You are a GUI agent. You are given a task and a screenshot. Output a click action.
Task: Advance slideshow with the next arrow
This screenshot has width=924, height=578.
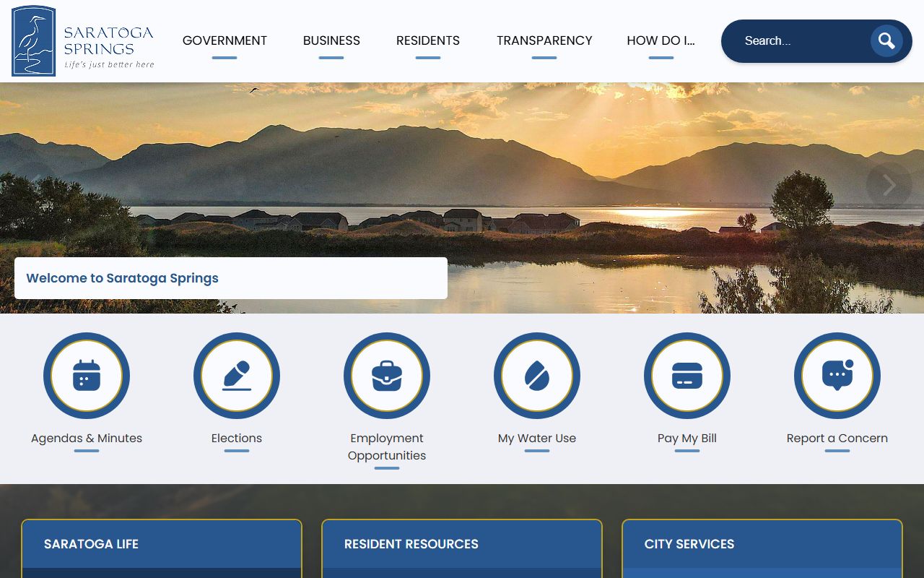click(x=889, y=185)
